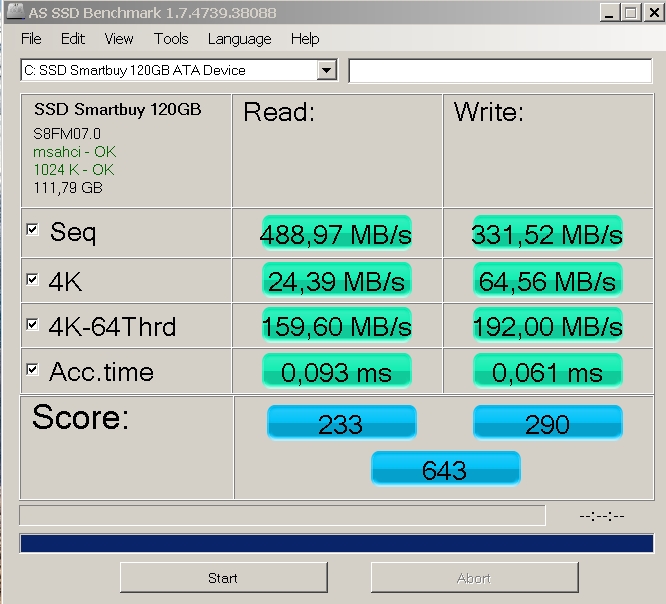Click the 4K-64Thrd write result 192,00 MB/s

click(x=547, y=325)
